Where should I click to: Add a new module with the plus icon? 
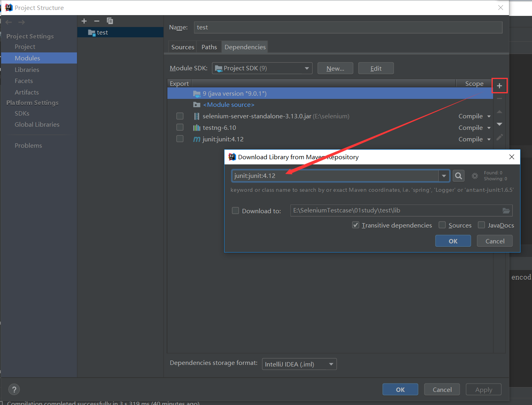pyautogui.click(x=84, y=21)
